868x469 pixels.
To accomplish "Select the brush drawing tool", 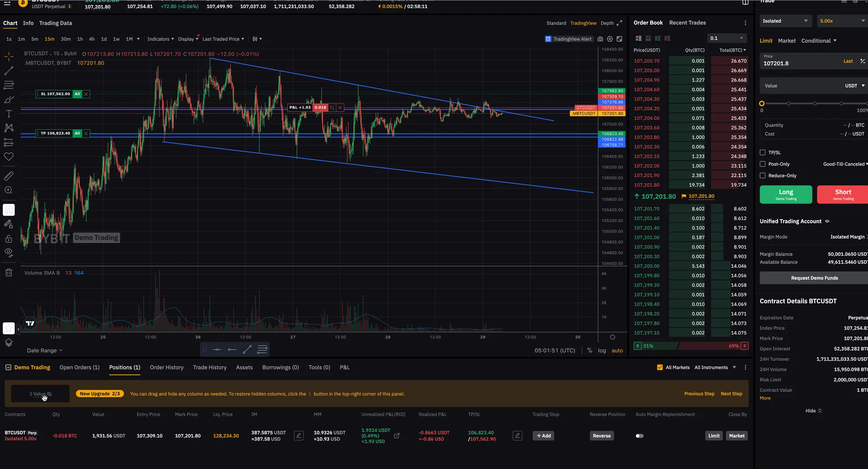I will [x=9, y=99].
